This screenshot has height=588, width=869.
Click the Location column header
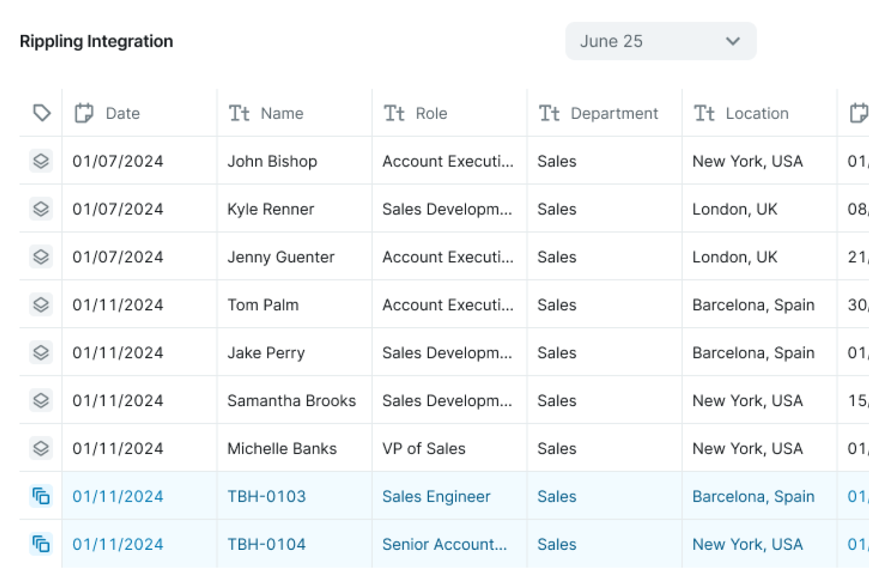(757, 113)
